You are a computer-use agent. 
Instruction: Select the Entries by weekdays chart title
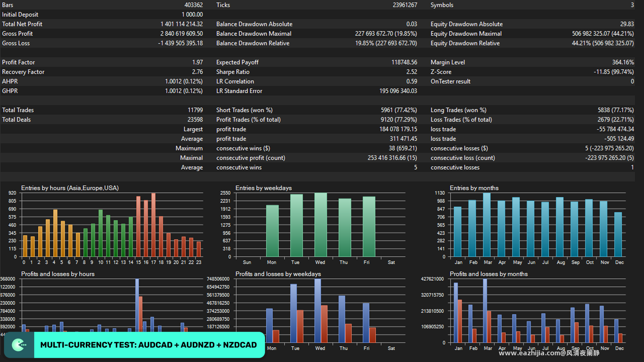coord(264,188)
